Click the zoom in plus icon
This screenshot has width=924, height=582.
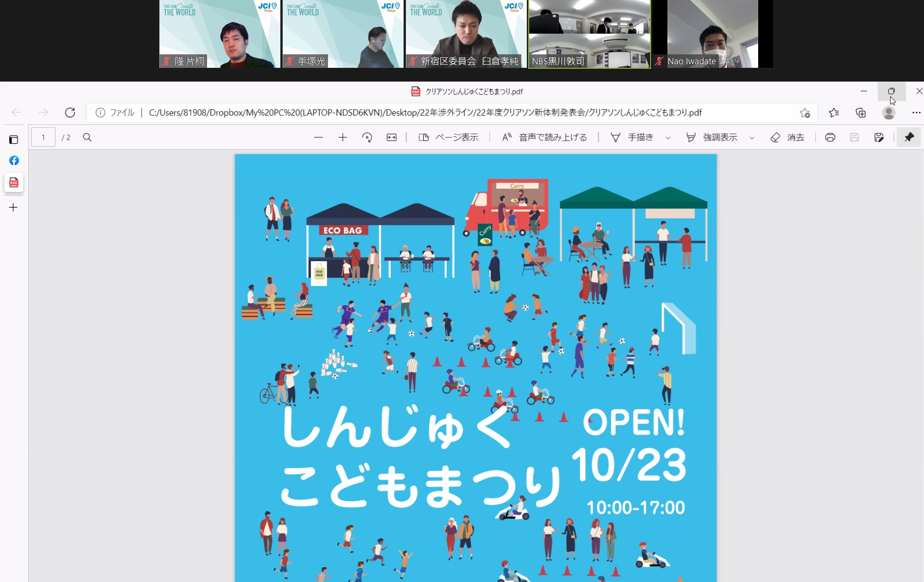pos(343,137)
